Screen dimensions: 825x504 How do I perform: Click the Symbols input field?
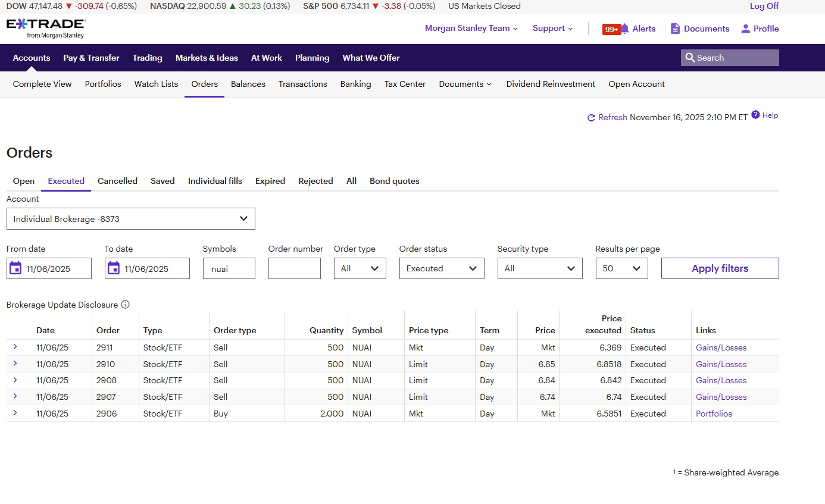coord(229,268)
